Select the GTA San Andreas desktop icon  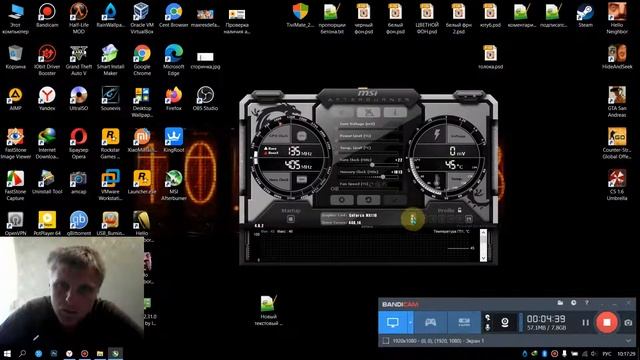click(x=617, y=102)
